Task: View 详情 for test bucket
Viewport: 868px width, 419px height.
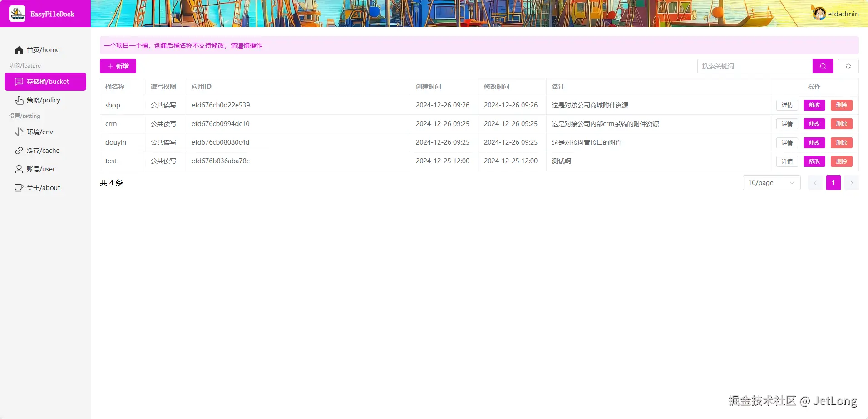Action: tap(787, 161)
